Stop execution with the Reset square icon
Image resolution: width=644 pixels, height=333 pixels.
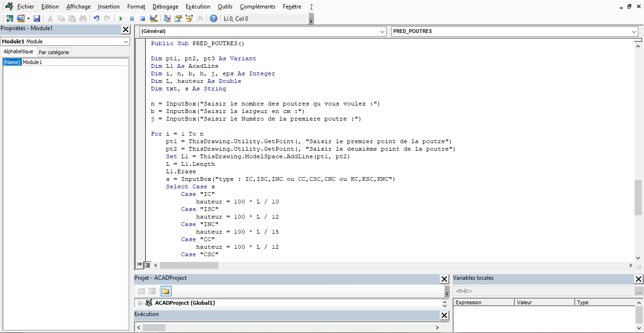tap(142, 18)
